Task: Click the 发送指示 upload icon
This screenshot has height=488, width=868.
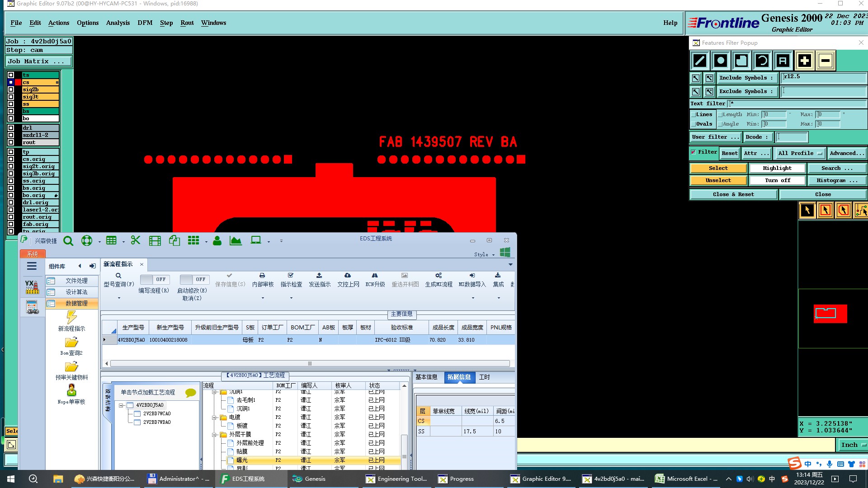Action: pos(319,276)
